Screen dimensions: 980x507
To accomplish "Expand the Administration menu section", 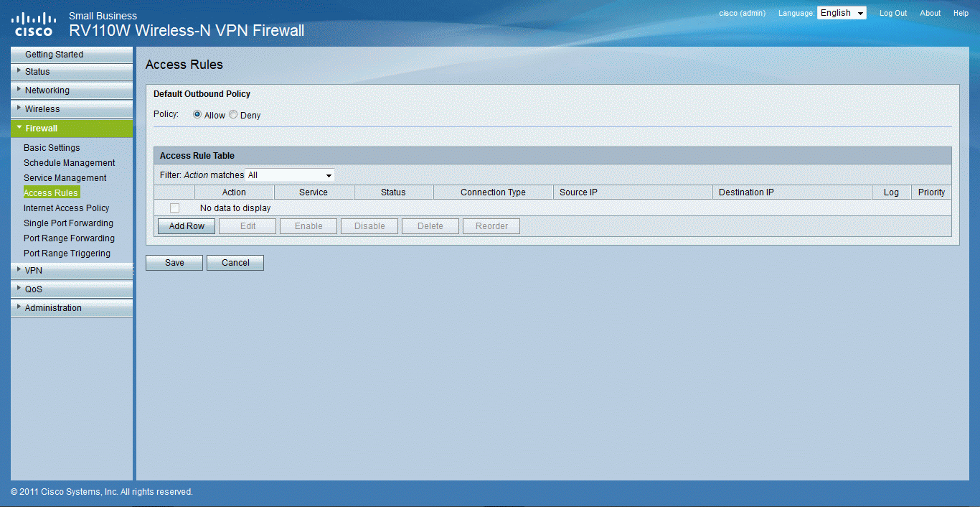I will pyautogui.click(x=72, y=308).
